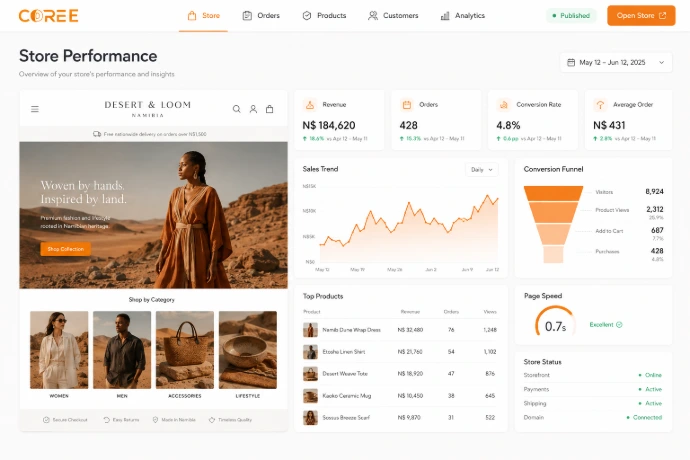The height and width of the screenshot is (460, 690).
Task: Open the date range dropdown May 12 – Jun 12
Action: tap(616, 63)
